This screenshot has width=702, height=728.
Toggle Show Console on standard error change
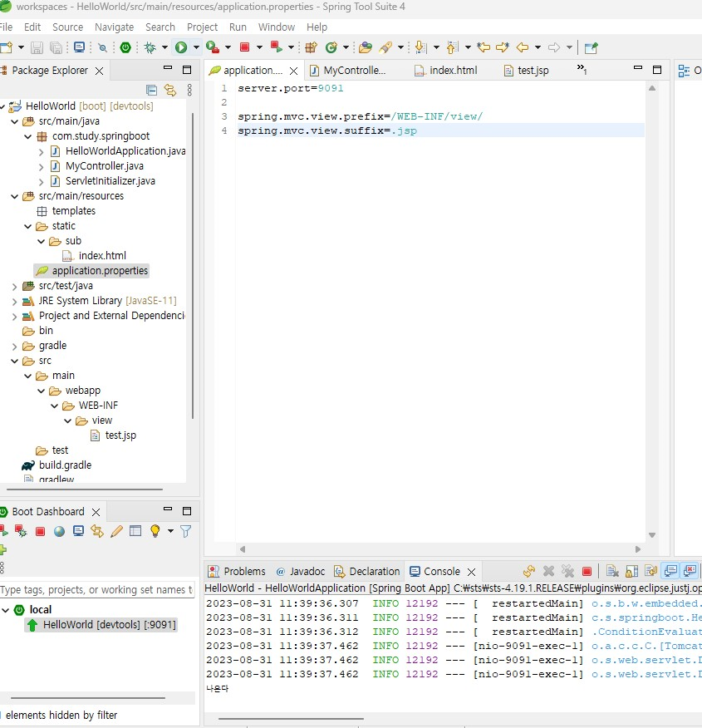(690, 571)
